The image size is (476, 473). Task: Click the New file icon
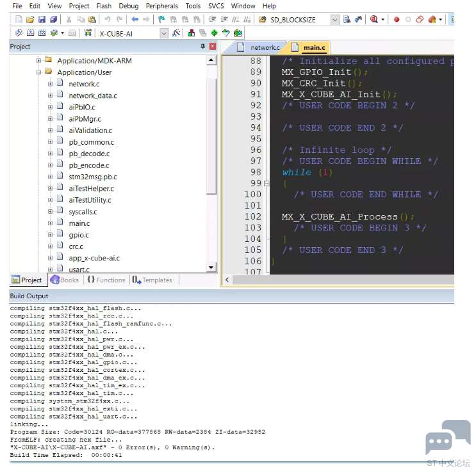tap(19, 20)
